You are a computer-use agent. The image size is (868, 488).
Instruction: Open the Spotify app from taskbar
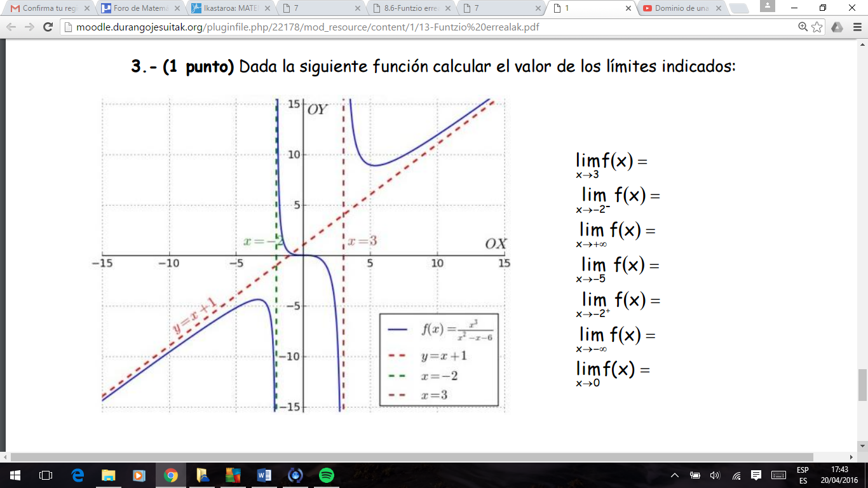point(327,475)
